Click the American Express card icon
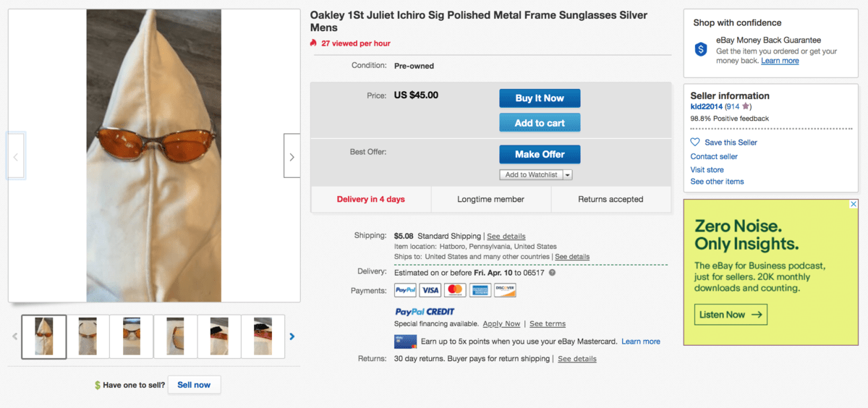 click(479, 291)
